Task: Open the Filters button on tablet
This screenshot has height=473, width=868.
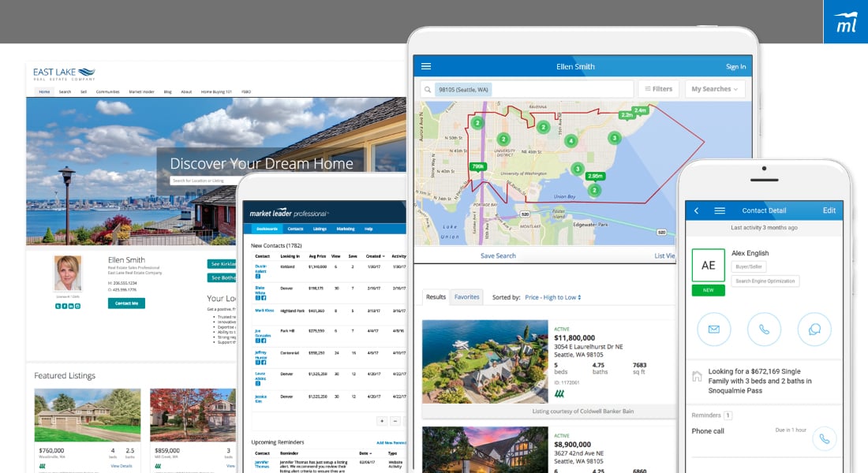Action: [659, 89]
